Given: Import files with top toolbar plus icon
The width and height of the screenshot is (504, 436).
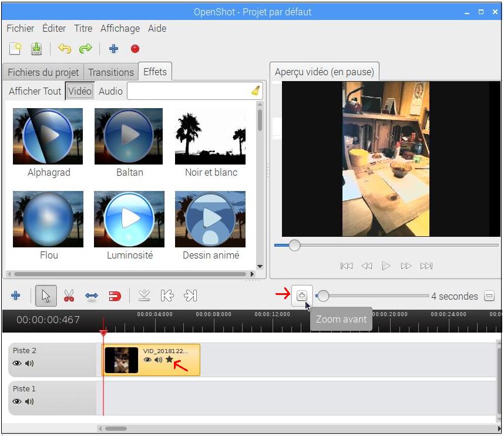Looking at the screenshot, I should tap(113, 49).
